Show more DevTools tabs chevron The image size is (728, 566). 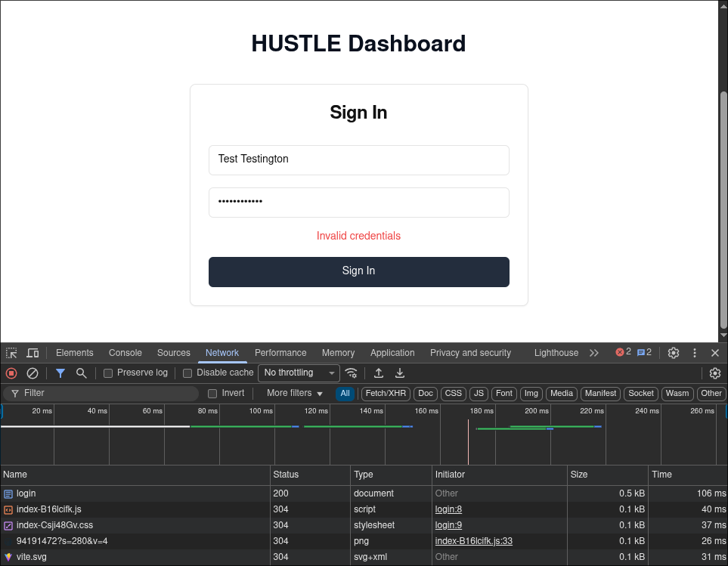(x=594, y=353)
